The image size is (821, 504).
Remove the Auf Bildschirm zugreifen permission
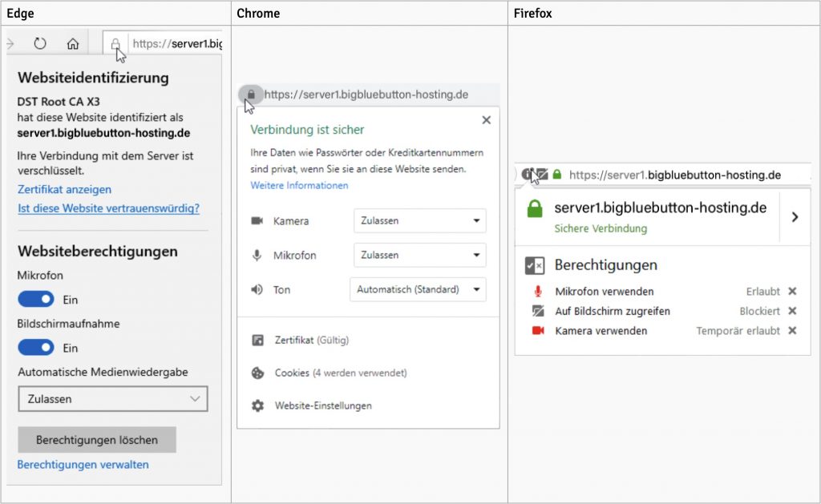click(792, 311)
